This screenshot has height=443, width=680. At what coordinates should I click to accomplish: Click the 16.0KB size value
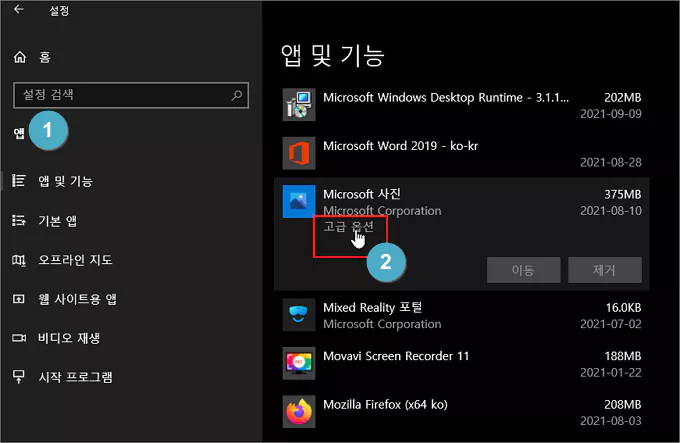tap(623, 307)
